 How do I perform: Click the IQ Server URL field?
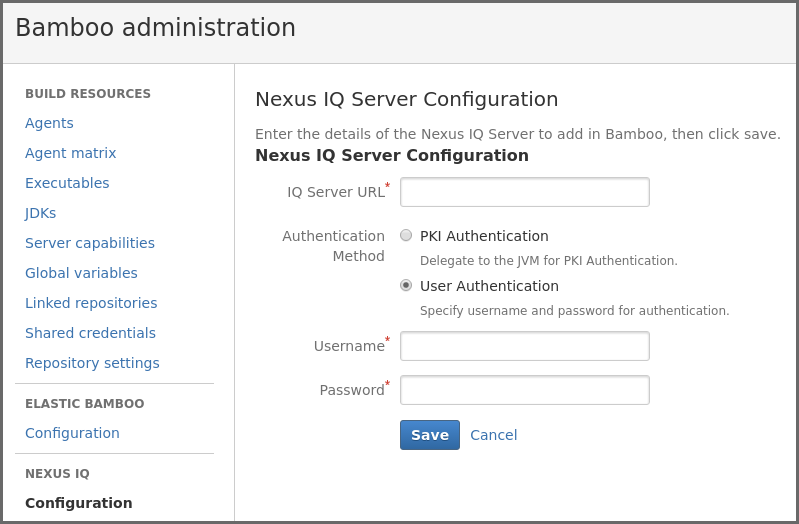pos(524,192)
